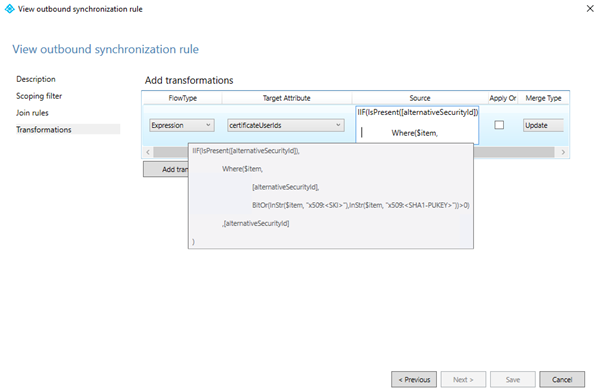Click the Cancel button
This screenshot has height=390, width=600.
pos(562,379)
